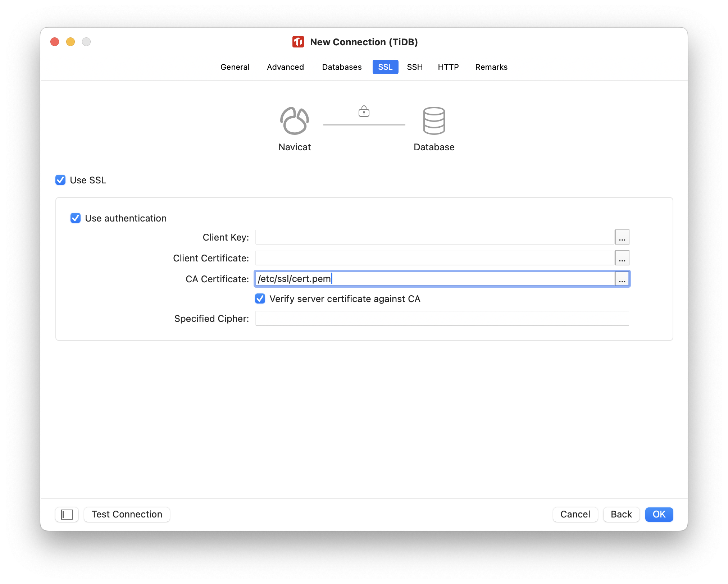Click the Navicat app icon in the title bar
Image resolution: width=728 pixels, height=584 pixels.
coord(298,42)
